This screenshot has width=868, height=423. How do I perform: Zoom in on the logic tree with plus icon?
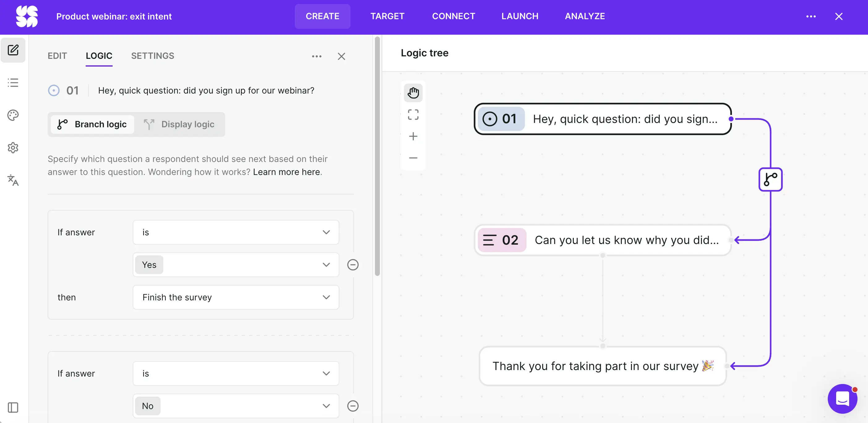413,136
